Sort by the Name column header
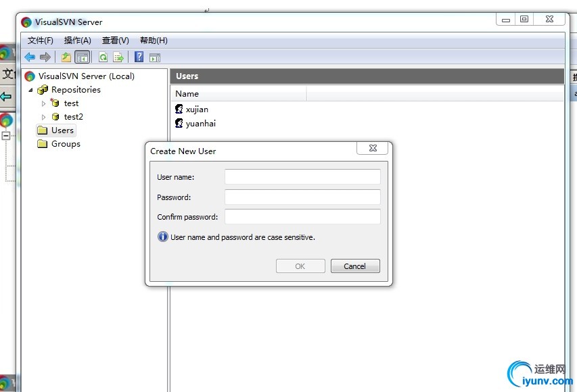This screenshot has width=577, height=392. click(239, 94)
